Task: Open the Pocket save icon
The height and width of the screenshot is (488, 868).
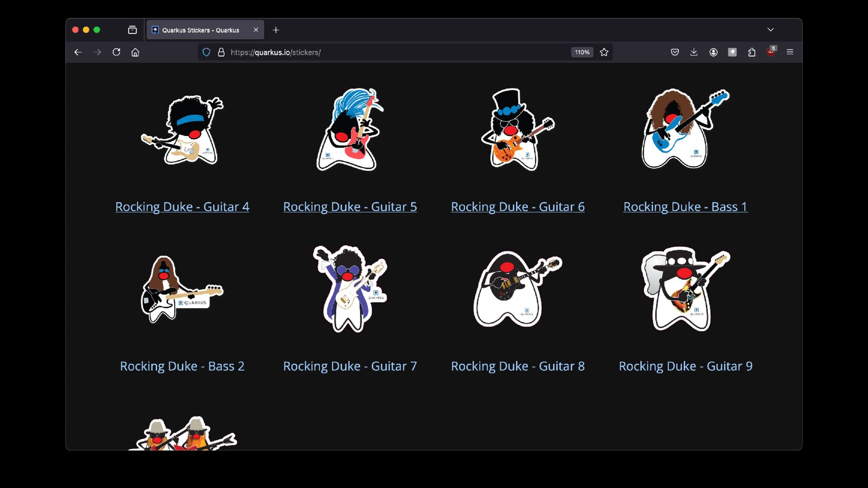Action: click(x=675, y=52)
